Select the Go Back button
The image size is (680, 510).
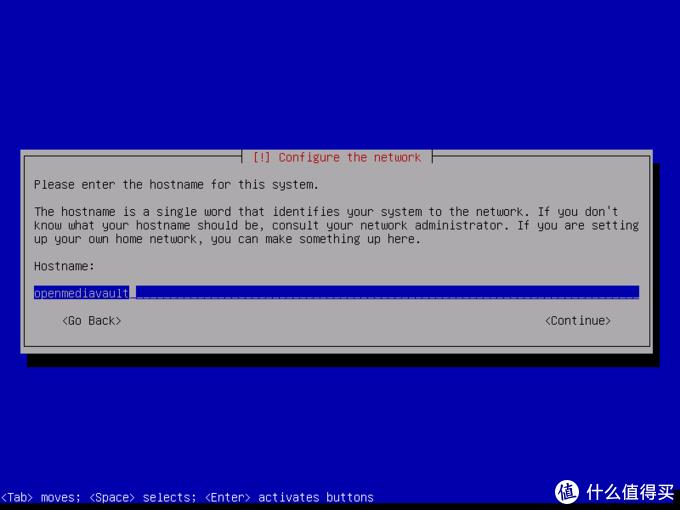pyautogui.click(x=92, y=320)
